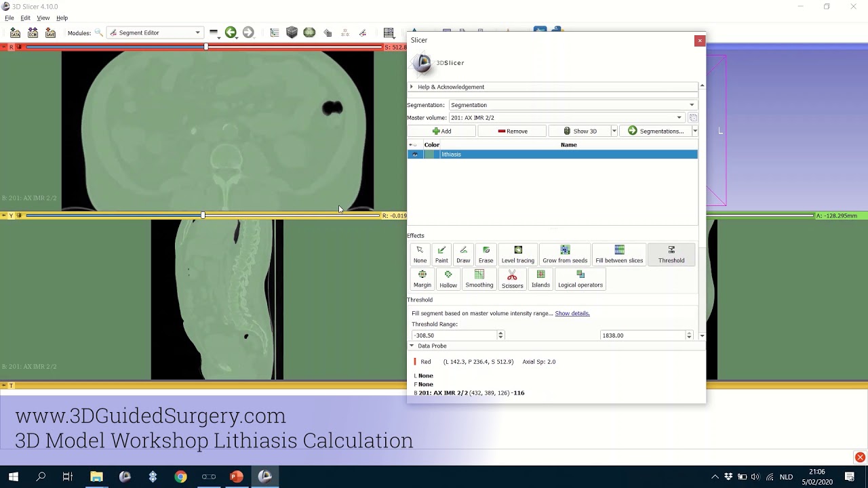This screenshot has height=488, width=868.
Task: Click the upper threshold 1838.00 field
Action: tap(643, 335)
